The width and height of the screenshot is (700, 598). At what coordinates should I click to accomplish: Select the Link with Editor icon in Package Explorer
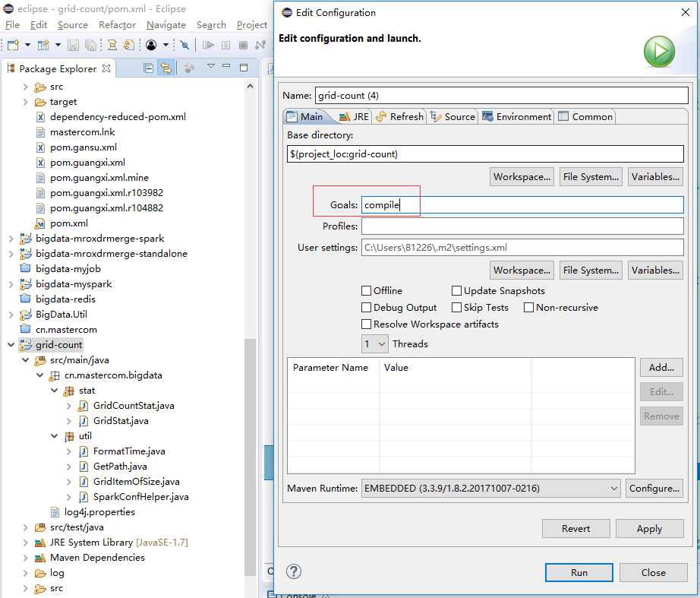click(166, 66)
